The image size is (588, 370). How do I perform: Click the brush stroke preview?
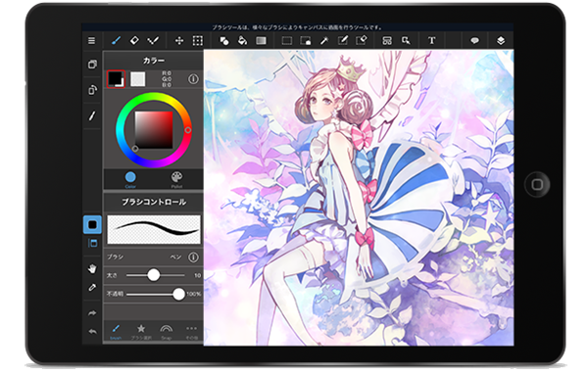pos(154,229)
